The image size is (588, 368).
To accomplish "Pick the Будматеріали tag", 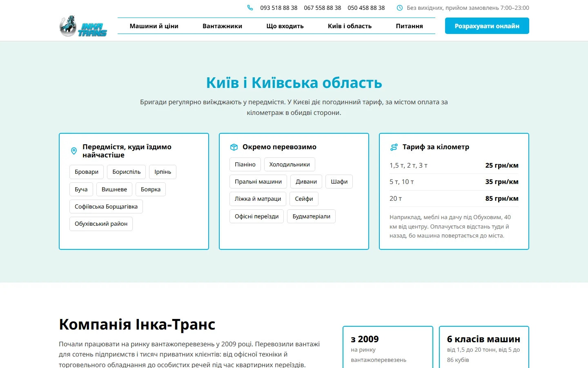I will click(312, 216).
